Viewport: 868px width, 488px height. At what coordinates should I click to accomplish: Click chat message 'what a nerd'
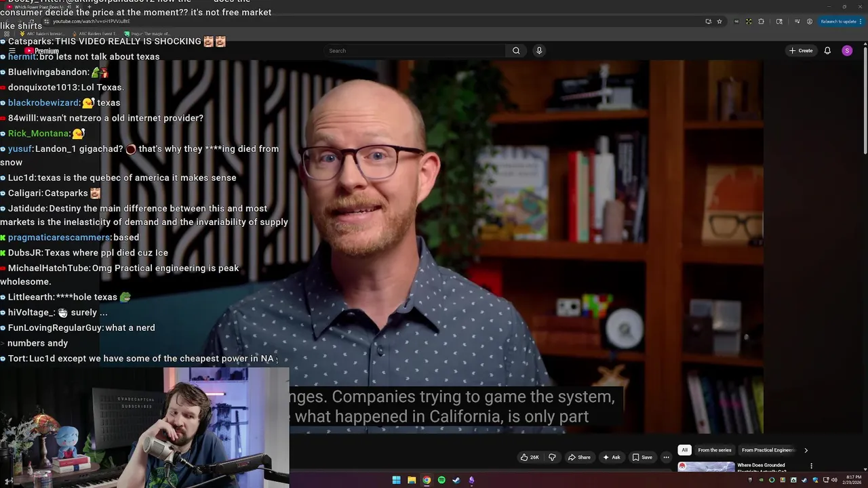tap(130, 327)
